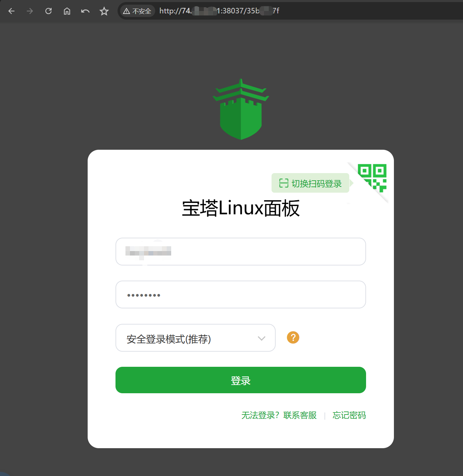Image resolution: width=463 pixels, height=476 pixels.
Task: Click the browser back arrow
Action: pos(11,11)
